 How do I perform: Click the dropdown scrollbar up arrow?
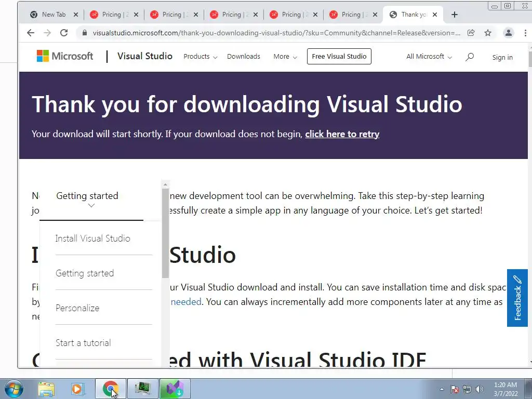point(166,184)
